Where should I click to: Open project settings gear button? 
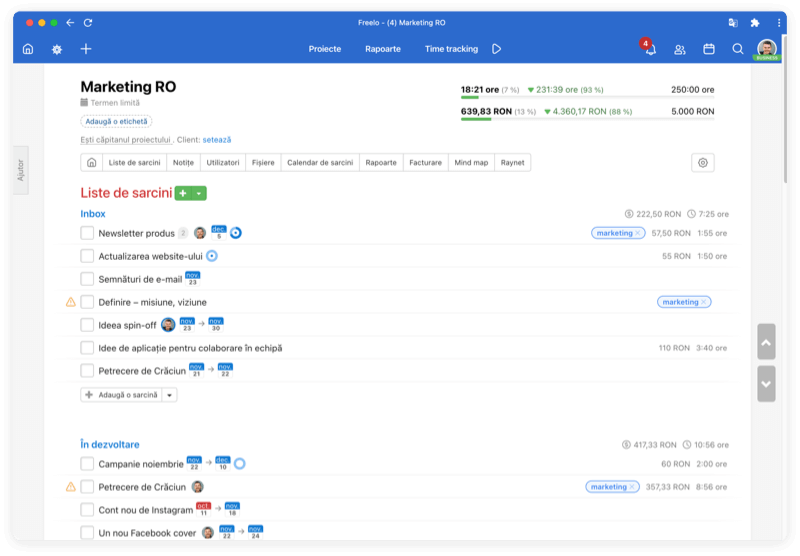point(702,163)
